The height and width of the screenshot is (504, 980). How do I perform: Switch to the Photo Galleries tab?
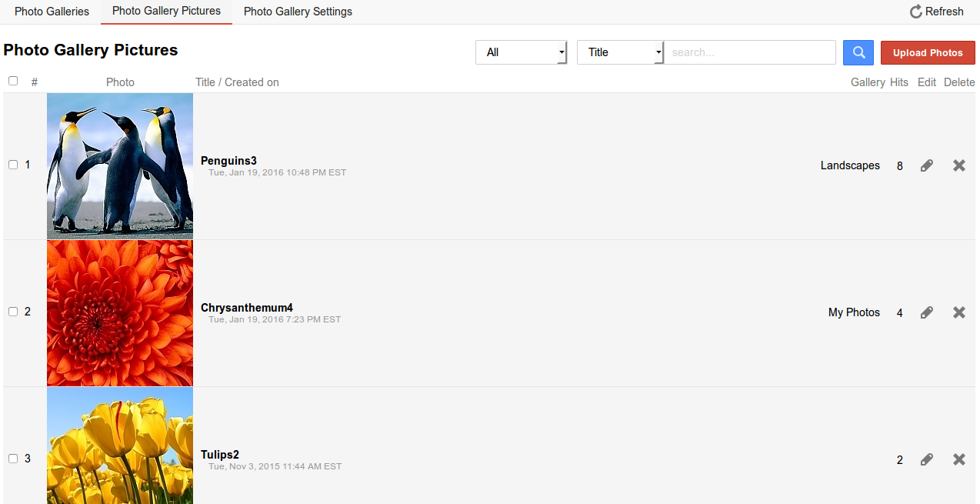[52, 12]
